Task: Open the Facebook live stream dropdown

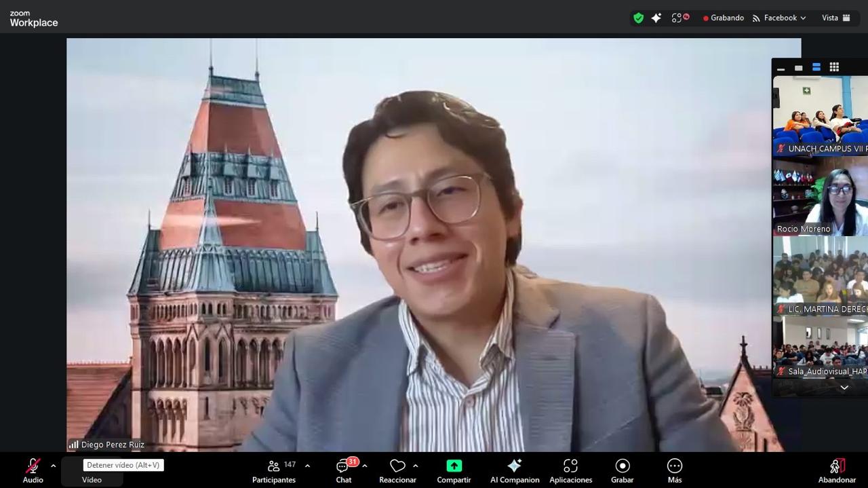Action: click(x=780, y=18)
